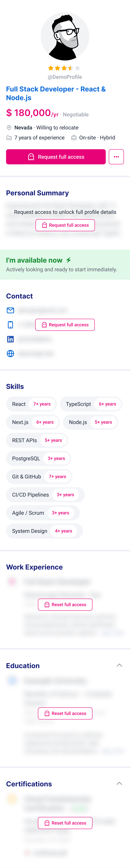
Task: Click Request full access in Personal Summary
Action: coord(65,225)
